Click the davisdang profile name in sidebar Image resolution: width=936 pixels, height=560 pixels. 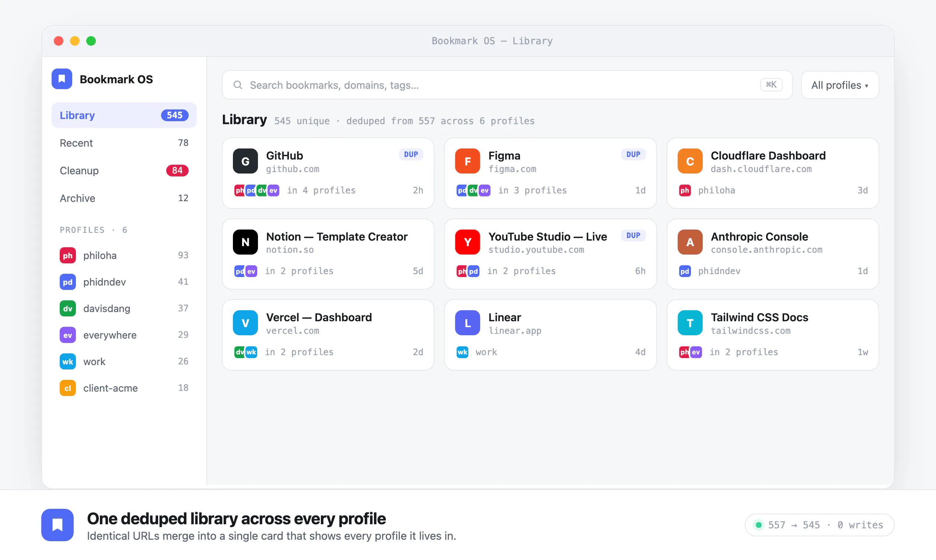click(x=107, y=308)
